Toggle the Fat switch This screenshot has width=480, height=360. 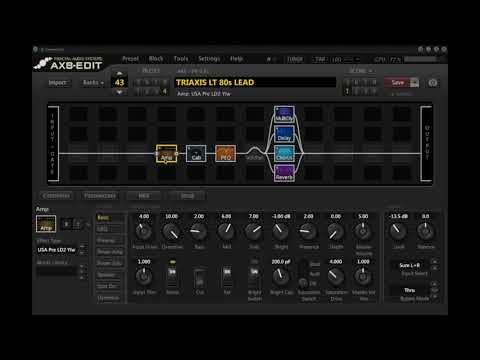coord(227,276)
